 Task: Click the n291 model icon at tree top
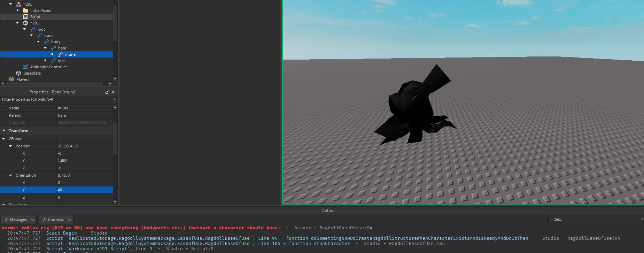(x=18, y=4)
